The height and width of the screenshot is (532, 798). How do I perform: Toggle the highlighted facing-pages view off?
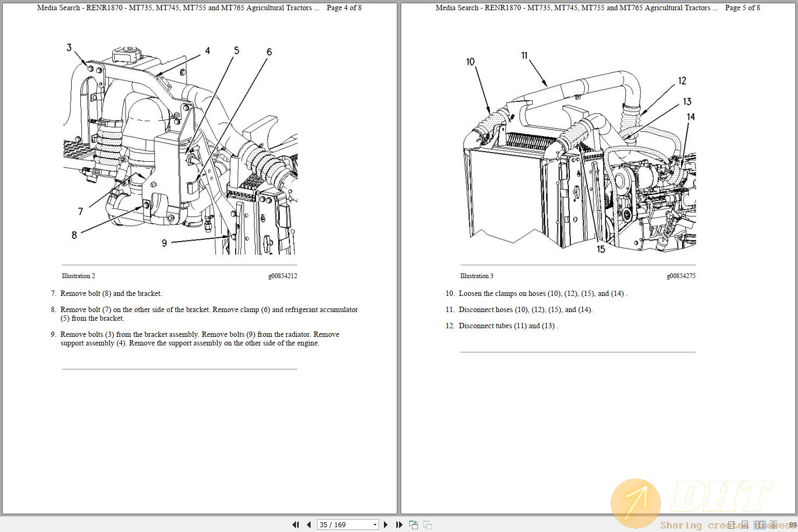point(759,524)
